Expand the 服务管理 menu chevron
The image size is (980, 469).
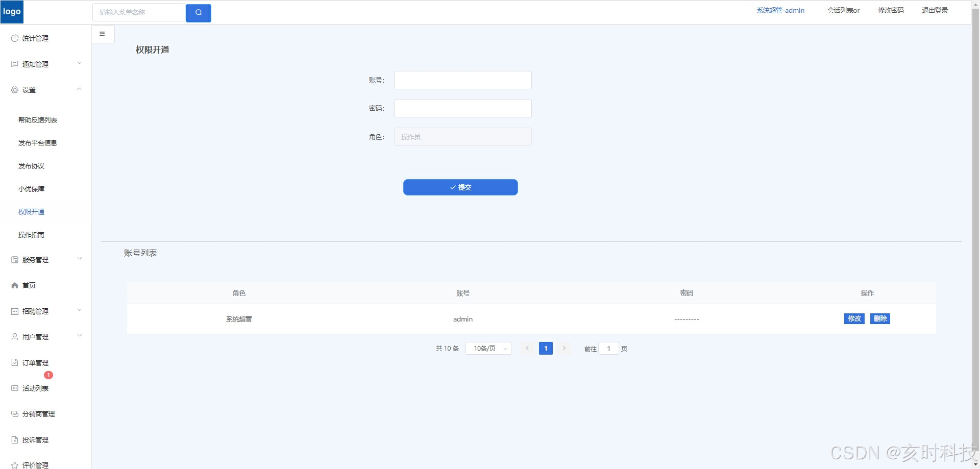click(80, 259)
